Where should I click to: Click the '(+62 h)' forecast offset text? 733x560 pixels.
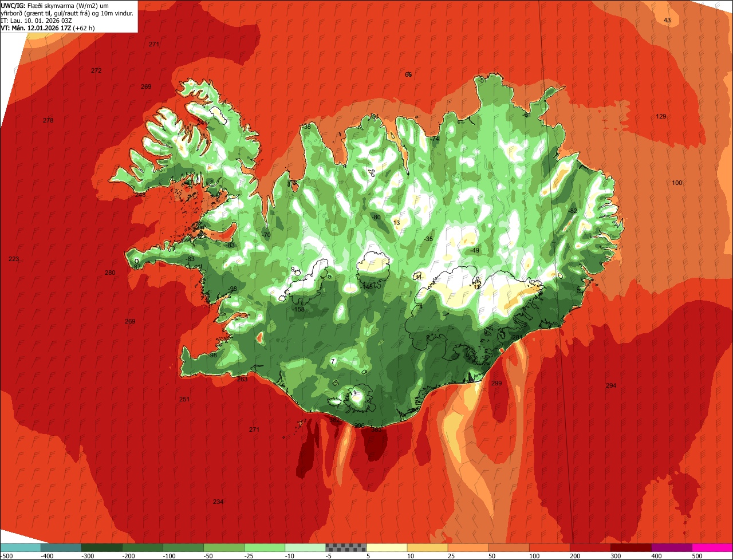84,27
